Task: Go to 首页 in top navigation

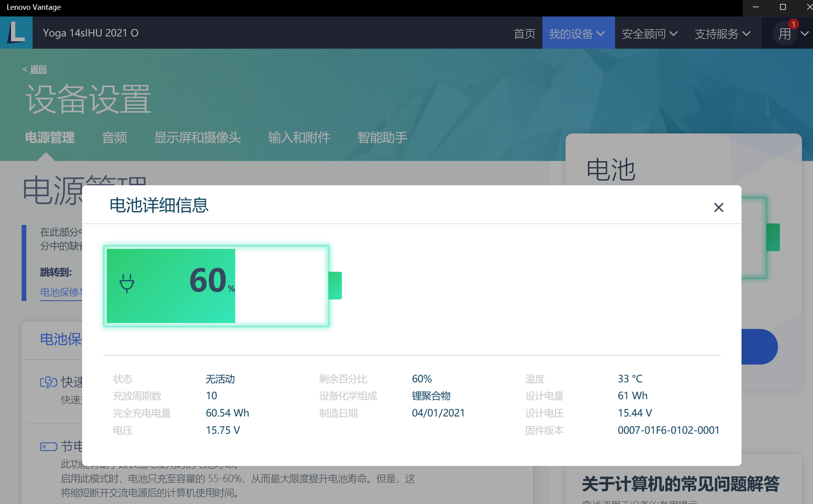Action: (524, 34)
